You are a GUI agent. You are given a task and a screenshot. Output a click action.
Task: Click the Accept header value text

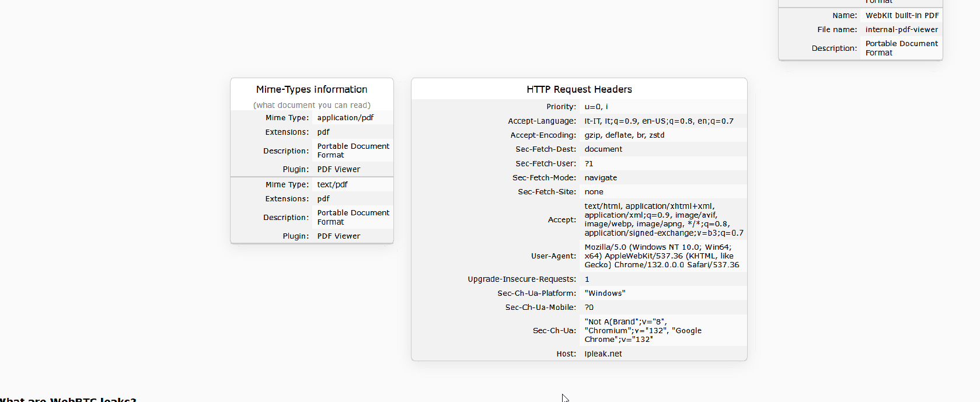(x=664, y=220)
